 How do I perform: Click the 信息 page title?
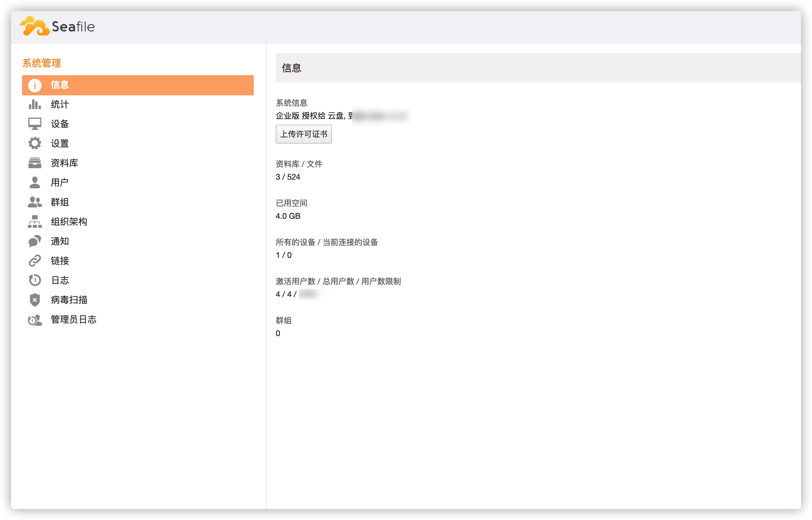pos(292,68)
